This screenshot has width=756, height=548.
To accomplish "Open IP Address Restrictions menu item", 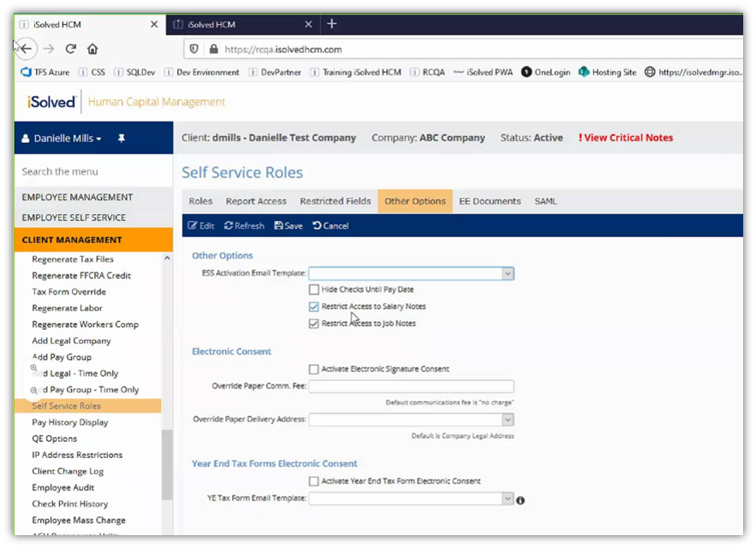I will 77,455.
